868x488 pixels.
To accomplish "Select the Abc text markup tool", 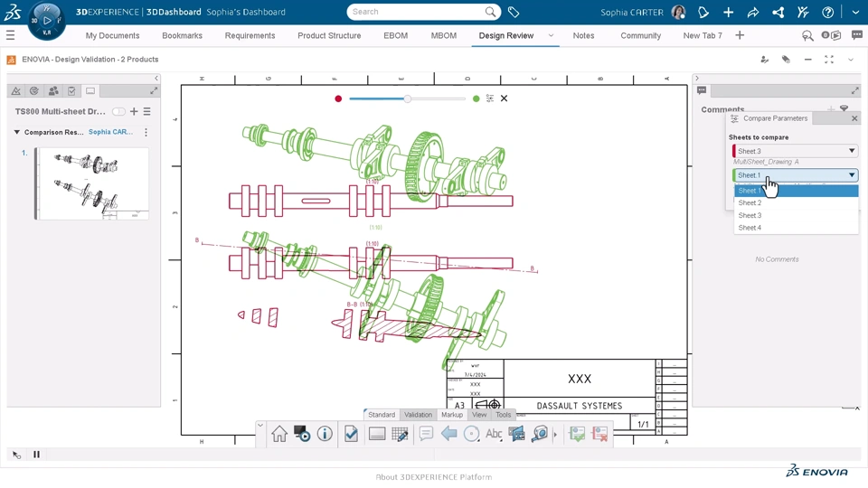I will point(494,434).
